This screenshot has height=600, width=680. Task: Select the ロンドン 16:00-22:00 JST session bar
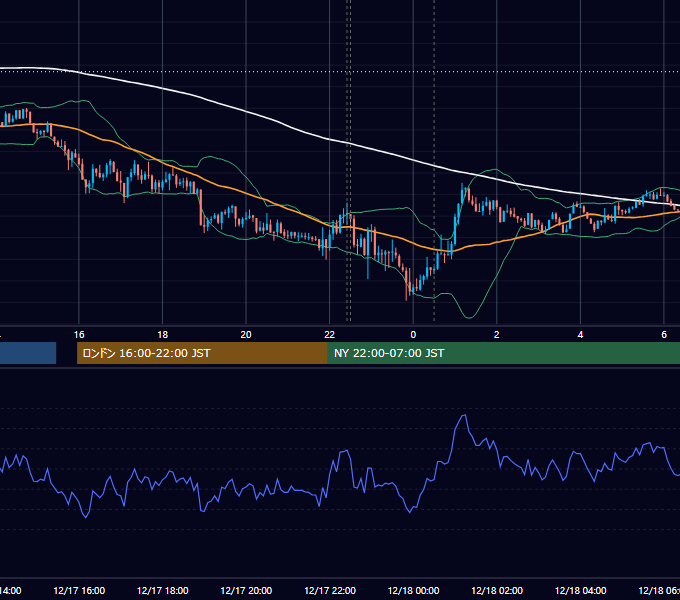coord(202,353)
